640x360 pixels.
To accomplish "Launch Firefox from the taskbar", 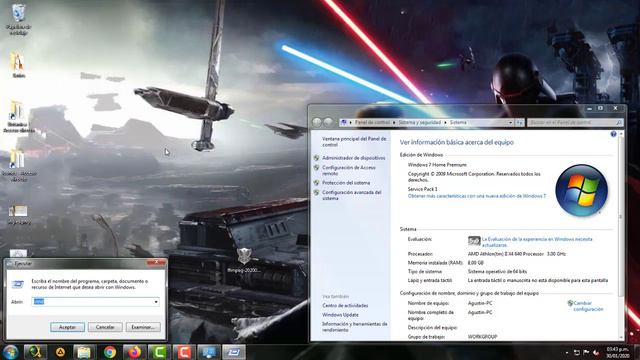I will [x=134, y=352].
